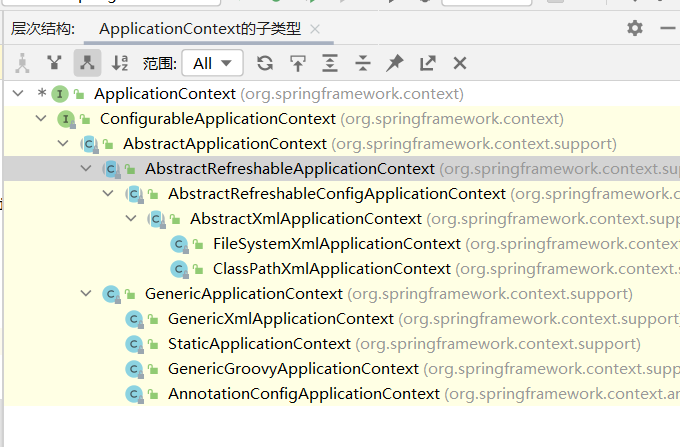
Task: Click abstract icon of AbstractRefreshableConfigApplicationContext
Action: pos(134,194)
